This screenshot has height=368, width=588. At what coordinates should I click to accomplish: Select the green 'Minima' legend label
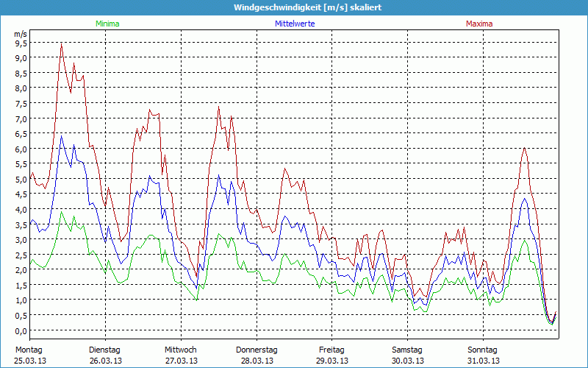pyautogui.click(x=107, y=24)
